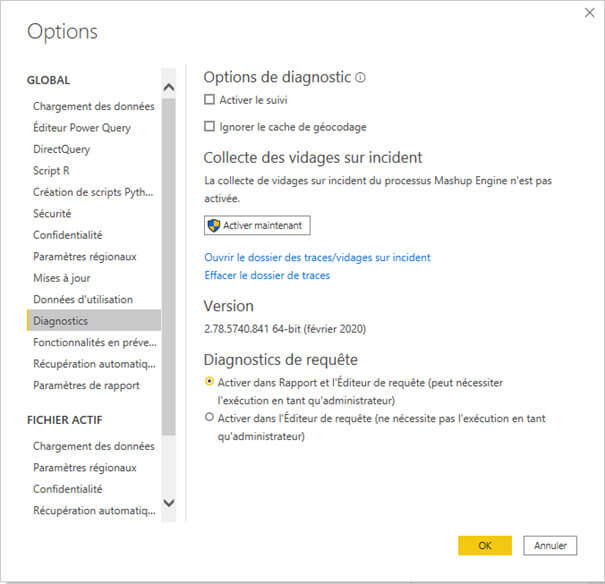Image resolution: width=605 pixels, height=584 pixels.
Task: Open Données d'utilisation settings
Action: coord(93,299)
